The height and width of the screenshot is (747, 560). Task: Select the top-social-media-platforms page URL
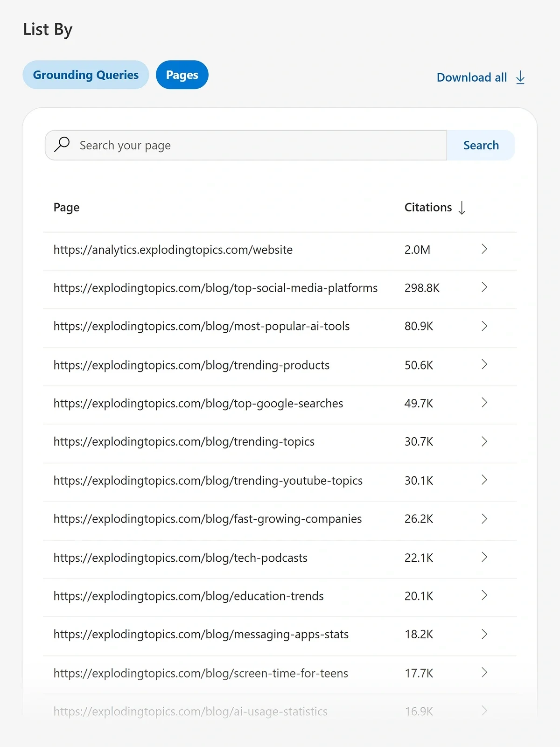(x=216, y=288)
